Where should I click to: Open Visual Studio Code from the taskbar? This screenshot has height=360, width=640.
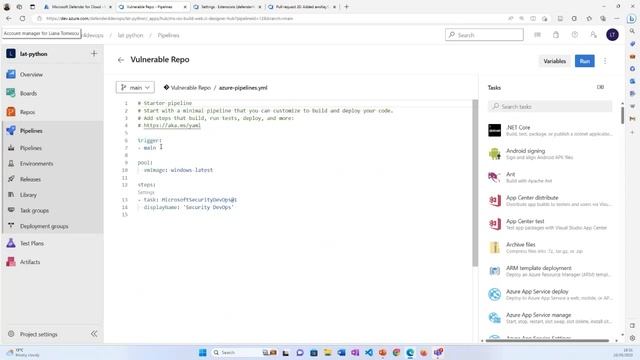[x=369, y=353]
